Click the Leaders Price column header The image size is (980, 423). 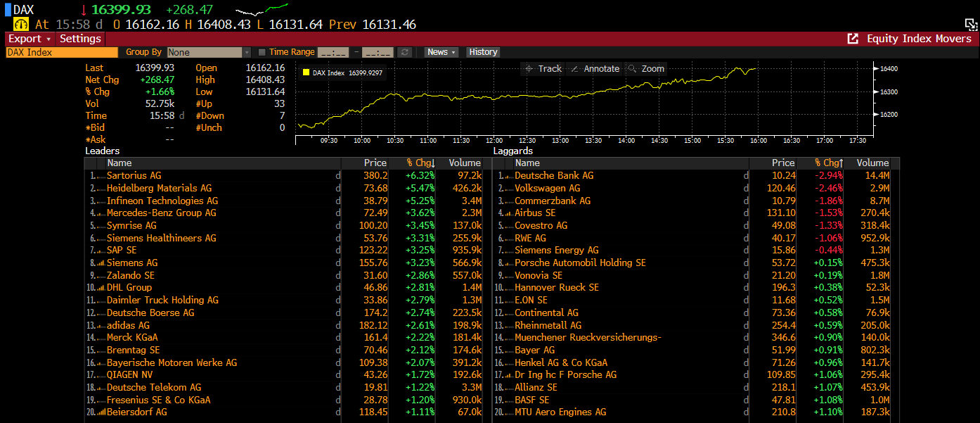tap(375, 163)
